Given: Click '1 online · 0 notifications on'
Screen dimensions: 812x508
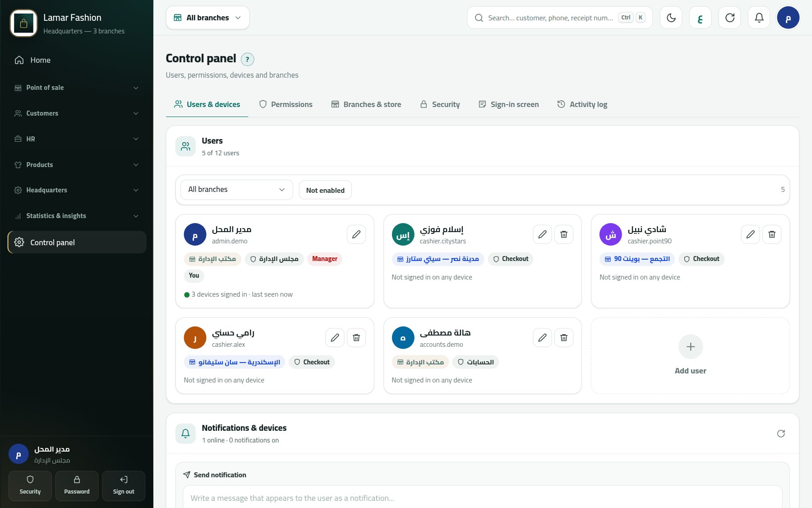Looking at the screenshot, I should coord(240,440).
